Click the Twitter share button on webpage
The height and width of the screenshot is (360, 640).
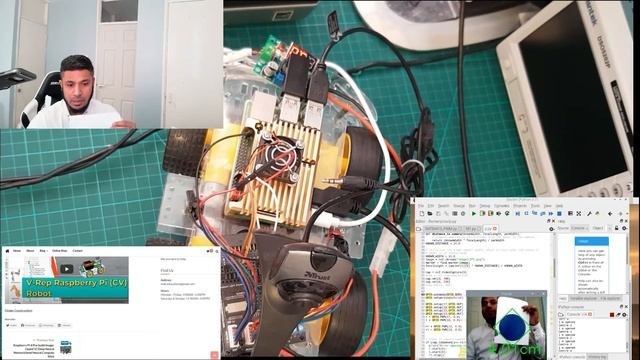11,325
